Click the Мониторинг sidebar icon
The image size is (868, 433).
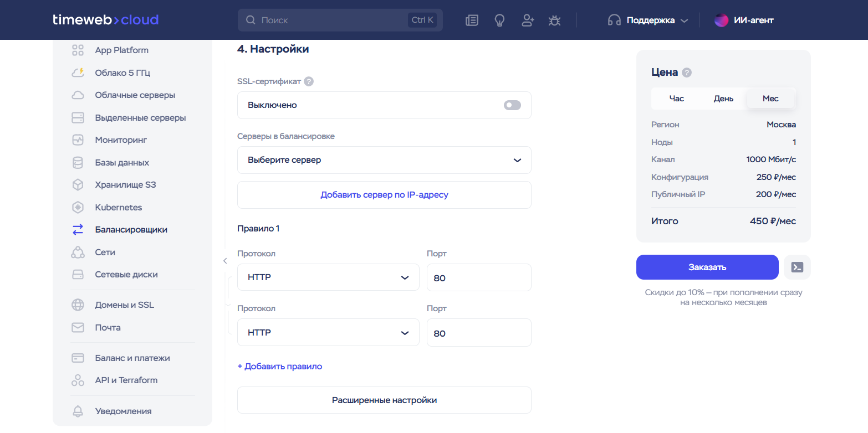click(x=78, y=140)
